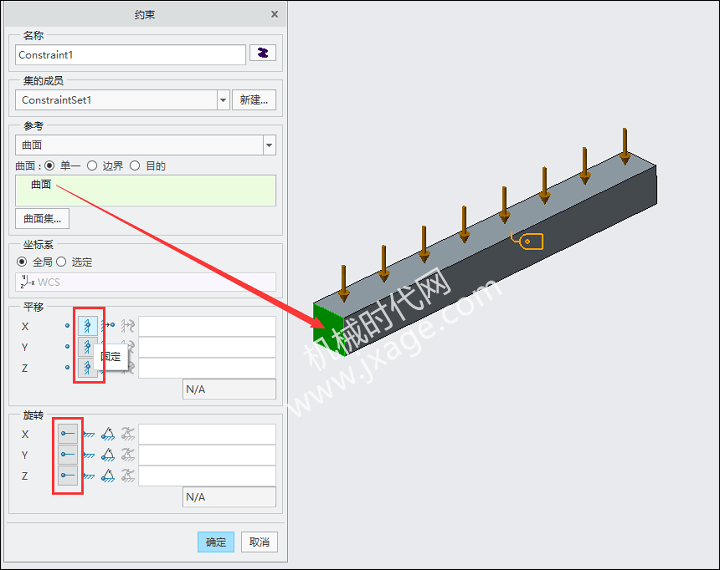Click X rotation value field
Image resolution: width=720 pixels, height=570 pixels.
point(207,434)
